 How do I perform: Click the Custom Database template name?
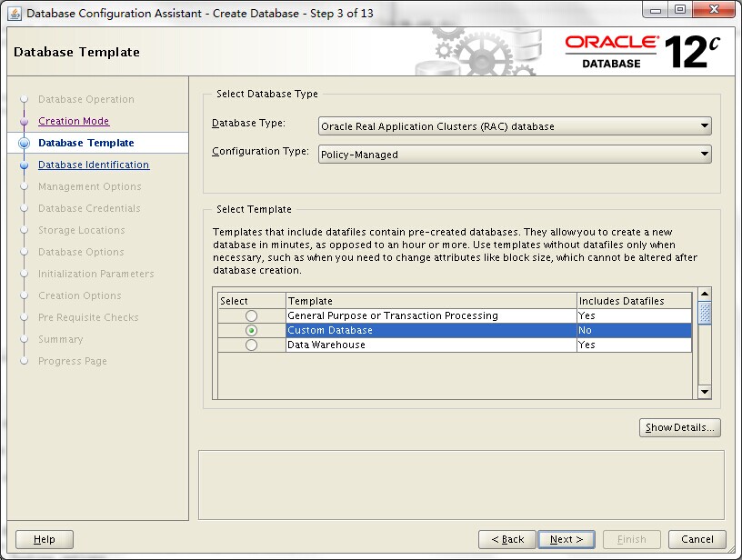pyautogui.click(x=330, y=330)
